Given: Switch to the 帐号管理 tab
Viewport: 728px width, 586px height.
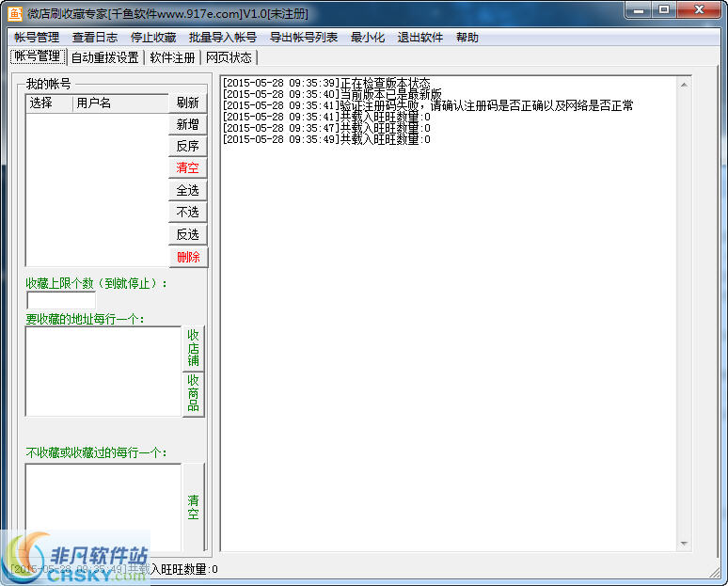Looking at the screenshot, I should (x=38, y=56).
